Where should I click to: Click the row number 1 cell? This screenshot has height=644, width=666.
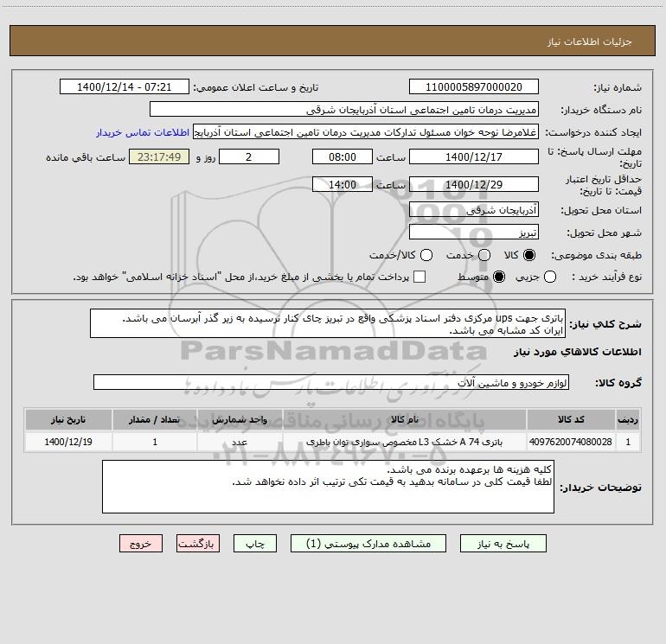click(628, 442)
